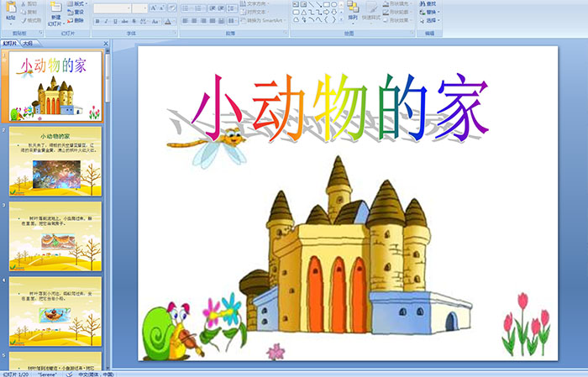
Task: Click Convert to SmartArt icon
Action: pos(244,21)
